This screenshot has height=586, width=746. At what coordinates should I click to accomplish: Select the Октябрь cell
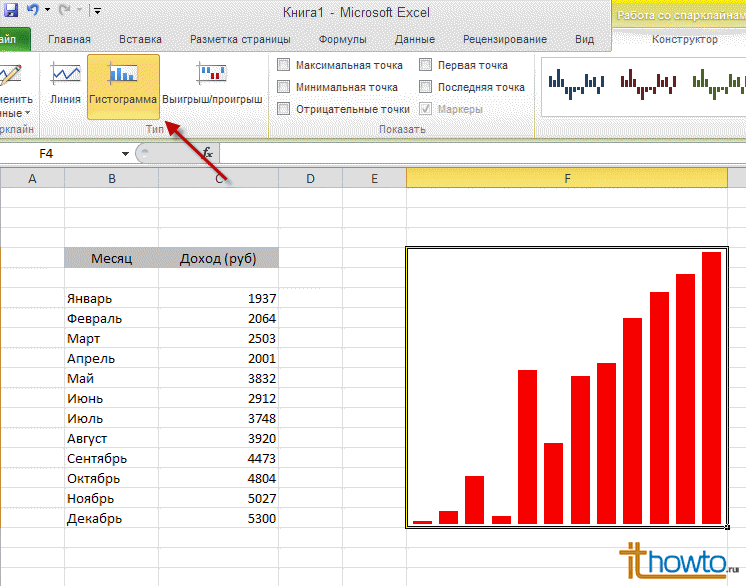(x=112, y=478)
